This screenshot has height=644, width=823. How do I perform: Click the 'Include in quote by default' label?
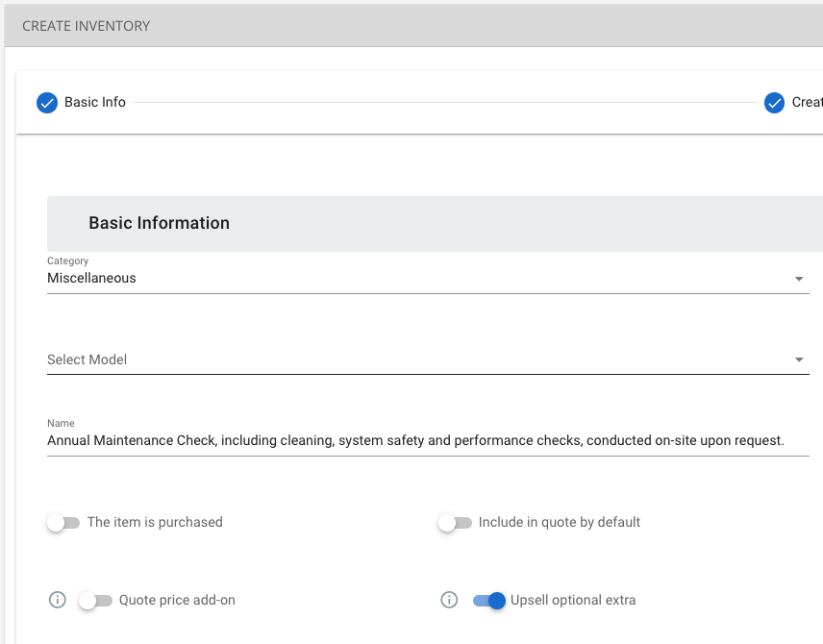pos(559,522)
